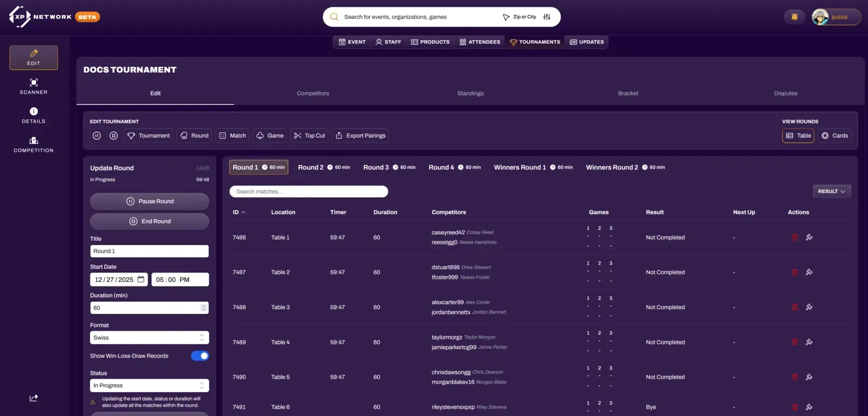Click gavel icon for match 7488

click(809, 308)
